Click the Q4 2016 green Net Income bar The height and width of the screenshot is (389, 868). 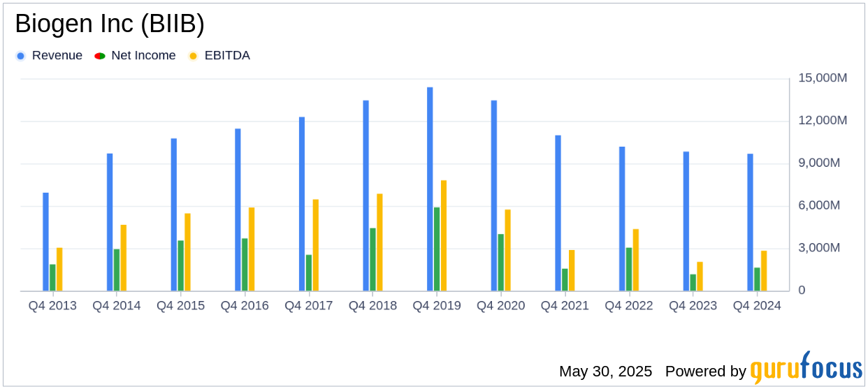click(x=245, y=265)
